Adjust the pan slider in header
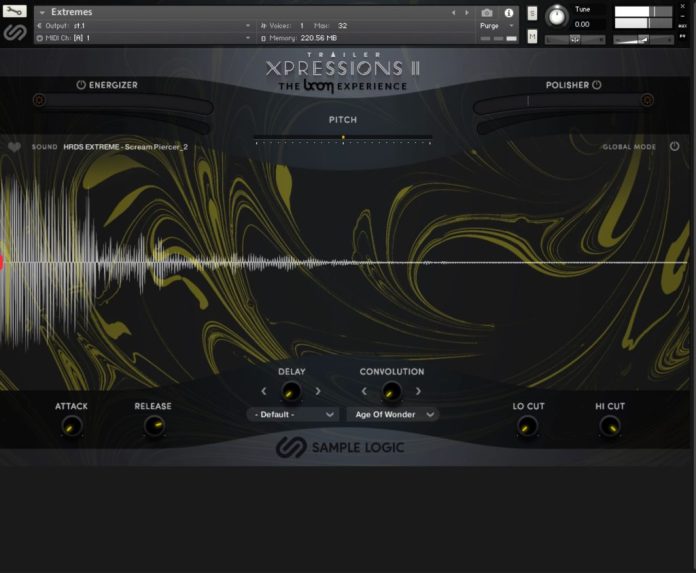 tap(575, 40)
